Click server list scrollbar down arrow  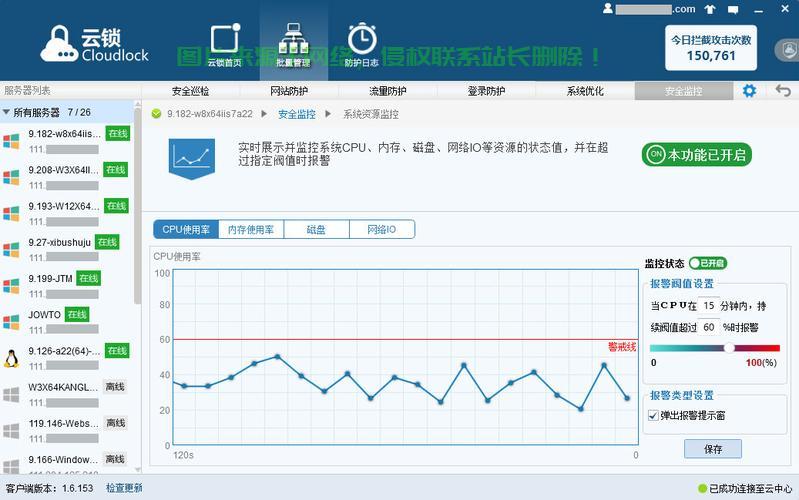click(x=138, y=469)
